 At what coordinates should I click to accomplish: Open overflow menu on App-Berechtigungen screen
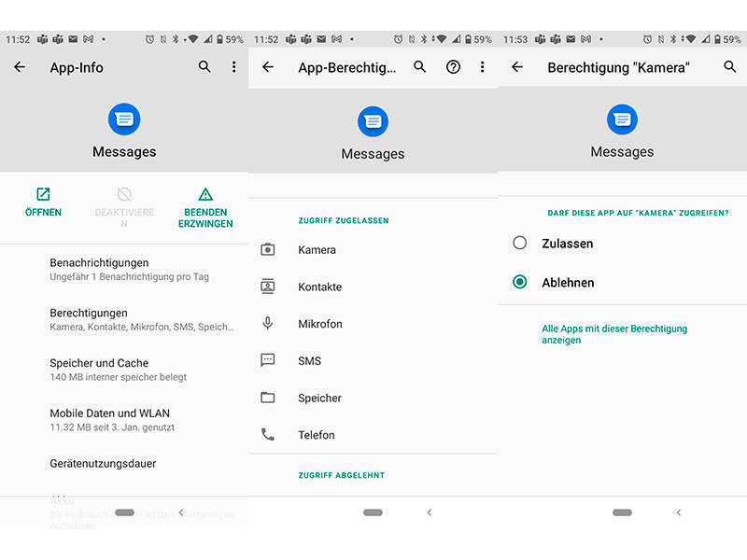[x=483, y=66]
